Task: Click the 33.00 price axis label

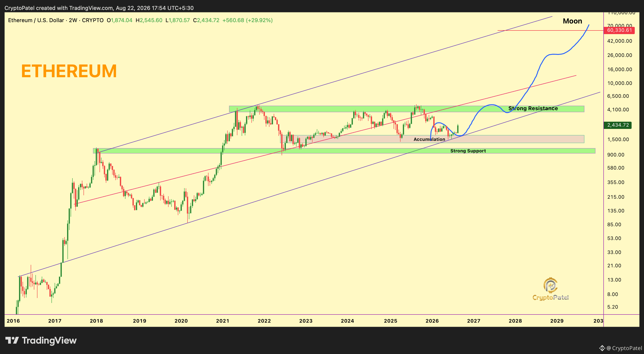Action: [614, 252]
